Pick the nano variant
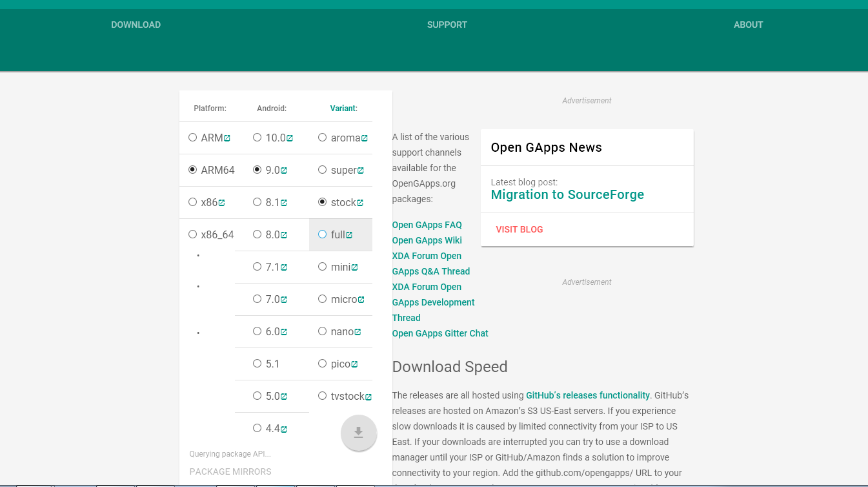Viewport: 868px width, 487px height. 322,331
